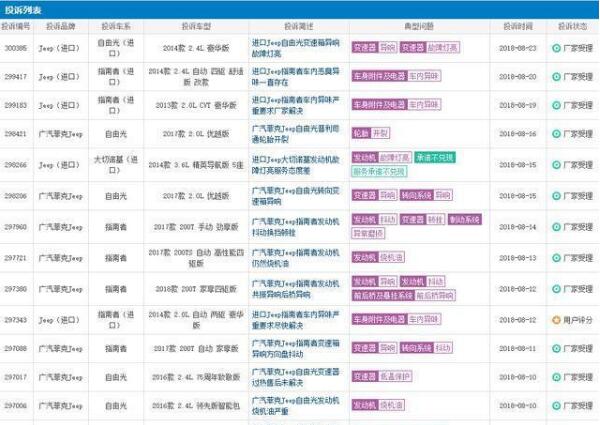
Task: Click the 投诉列表 panel title
Action: tap(23, 10)
